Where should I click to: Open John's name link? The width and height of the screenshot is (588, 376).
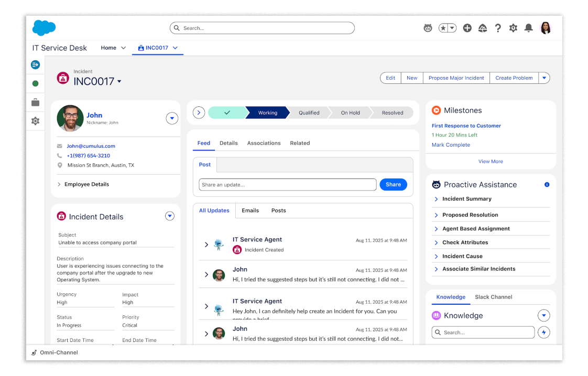coord(94,115)
